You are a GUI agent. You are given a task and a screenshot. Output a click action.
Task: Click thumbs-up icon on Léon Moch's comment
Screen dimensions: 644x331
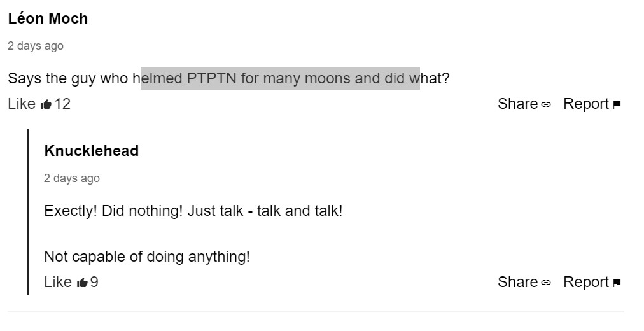(46, 104)
